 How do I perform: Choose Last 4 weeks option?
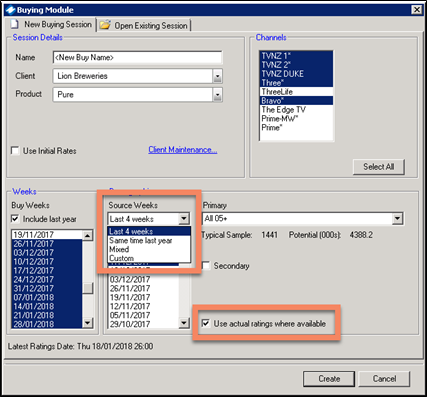[149, 231]
